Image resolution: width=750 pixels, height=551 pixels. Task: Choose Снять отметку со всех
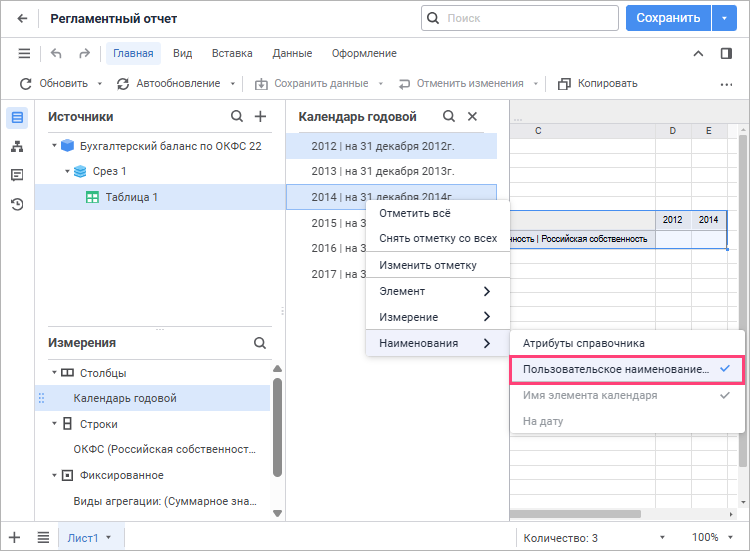click(x=438, y=238)
